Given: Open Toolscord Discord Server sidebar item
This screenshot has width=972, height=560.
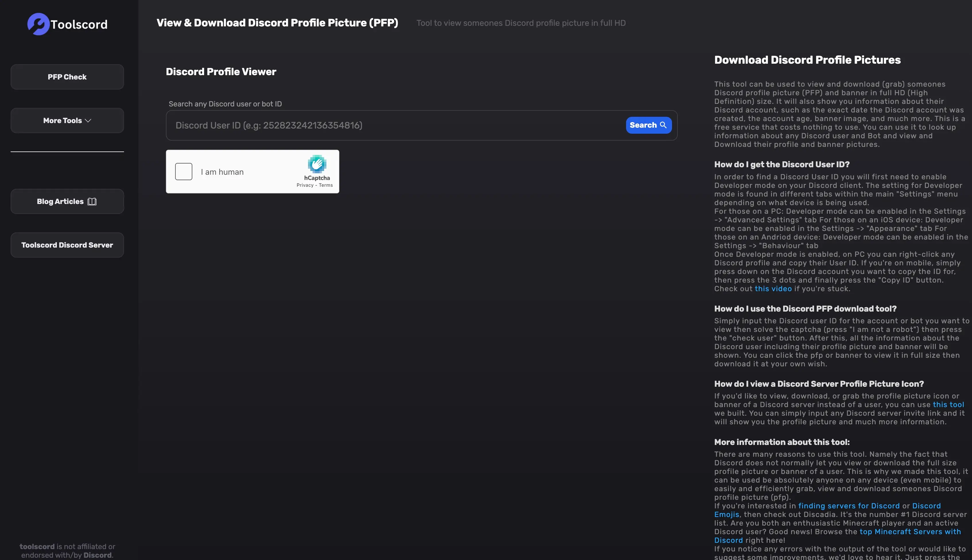Looking at the screenshot, I should [67, 245].
